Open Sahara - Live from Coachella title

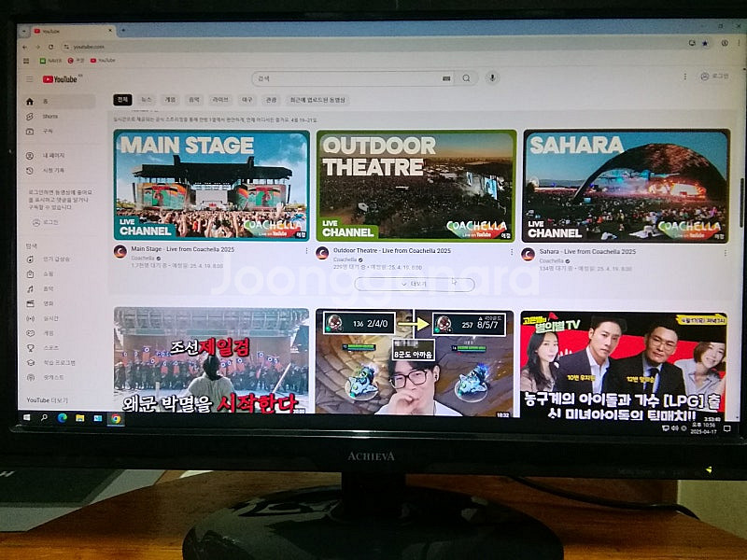tap(587, 251)
